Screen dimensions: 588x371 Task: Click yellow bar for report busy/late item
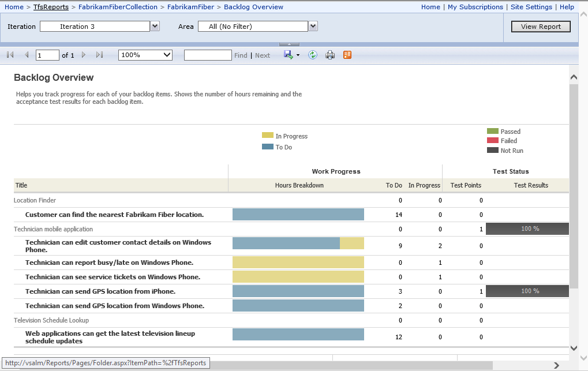tap(298, 263)
